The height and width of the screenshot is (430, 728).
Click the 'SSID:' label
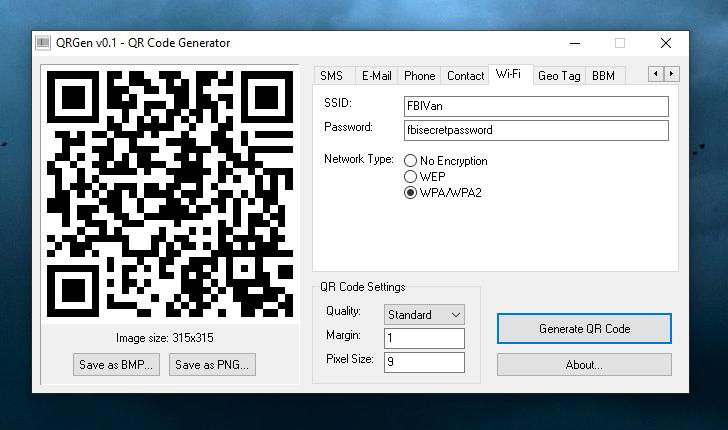click(x=338, y=103)
